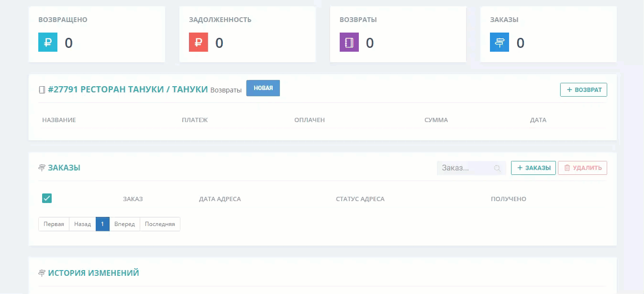
Task: Click the signpost icon beside Заказы section heading
Action: [42, 168]
